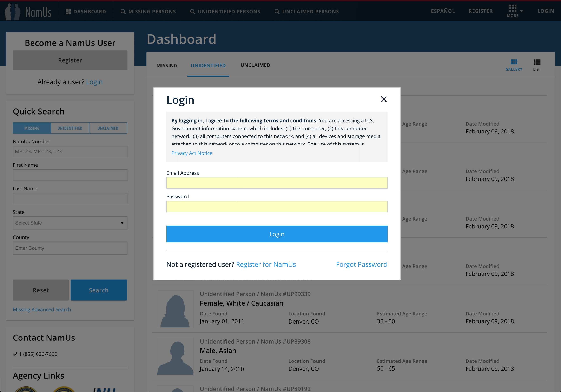Viewport: 561px width, 392px height.
Task: Focus the Email Address field
Action: pos(277,183)
